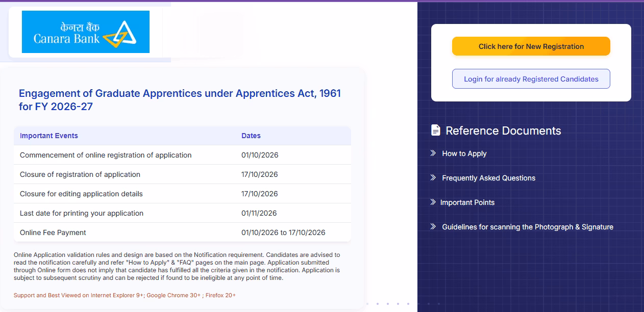Screen dimensions: 644x312
Task: Select the Closure of registration of application row
Action: [182, 174]
